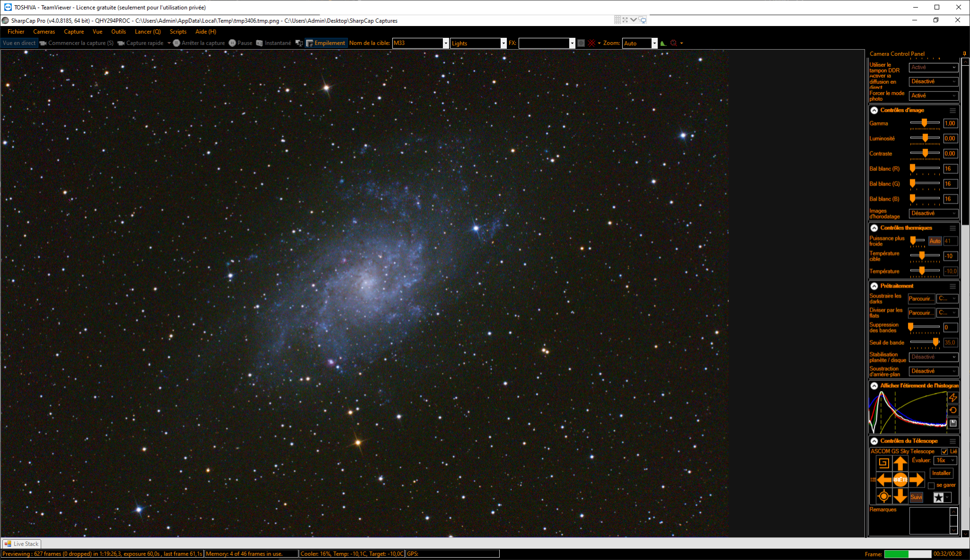Switch to the Live Stack tab
Image resolution: width=970 pixels, height=560 pixels.
click(x=22, y=544)
